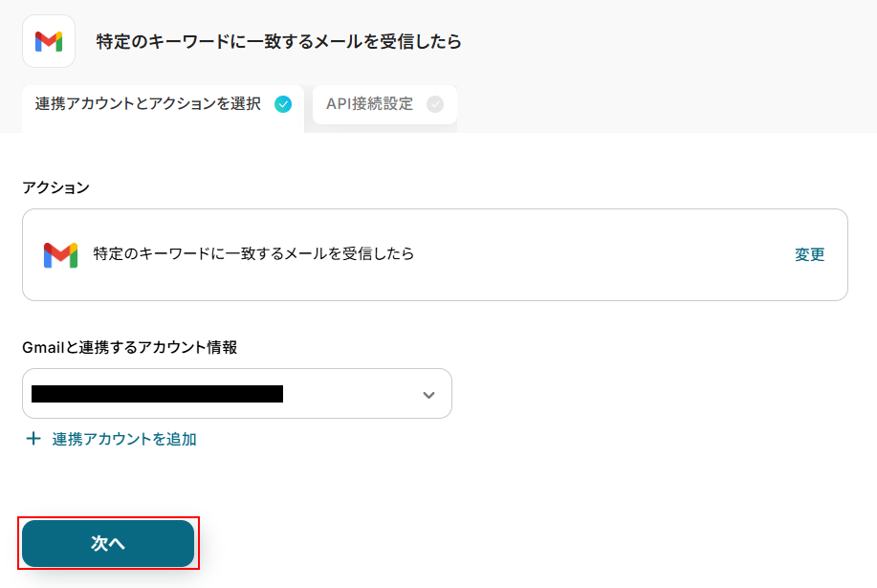This screenshot has height=588, width=877.
Task: Click the Gmail logo in the page header
Action: tap(49, 41)
